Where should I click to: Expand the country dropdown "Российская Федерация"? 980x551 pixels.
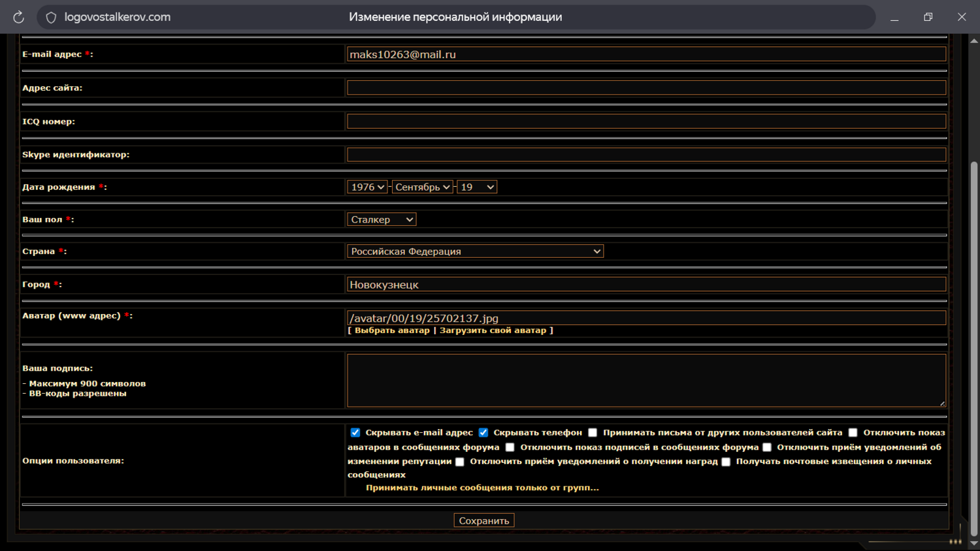[x=475, y=251]
